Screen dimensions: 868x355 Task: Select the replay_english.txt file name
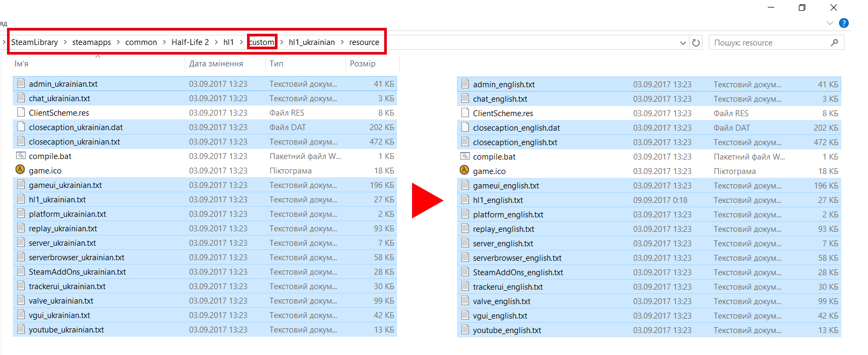[x=504, y=229]
